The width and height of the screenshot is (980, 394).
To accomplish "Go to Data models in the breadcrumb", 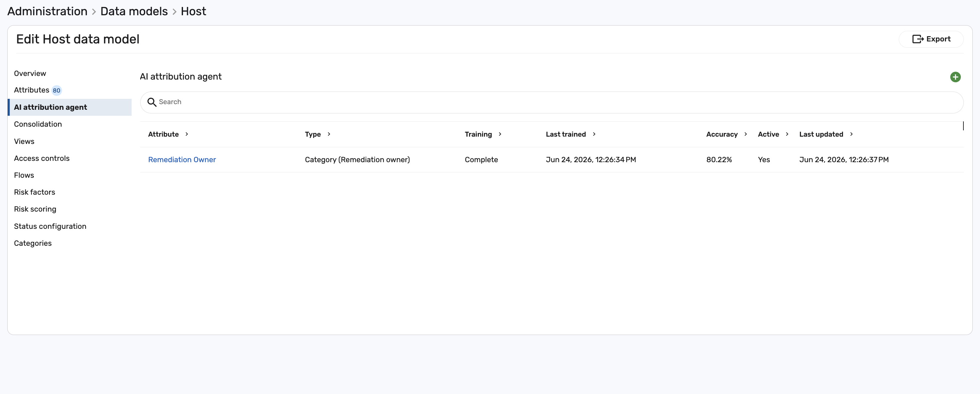I will (x=134, y=11).
